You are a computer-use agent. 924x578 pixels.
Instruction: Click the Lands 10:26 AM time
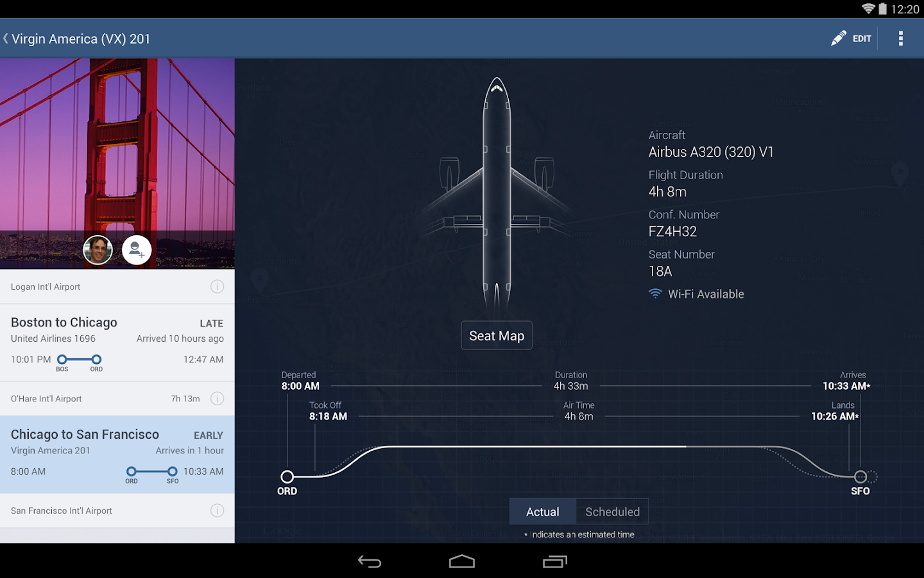tap(835, 416)
